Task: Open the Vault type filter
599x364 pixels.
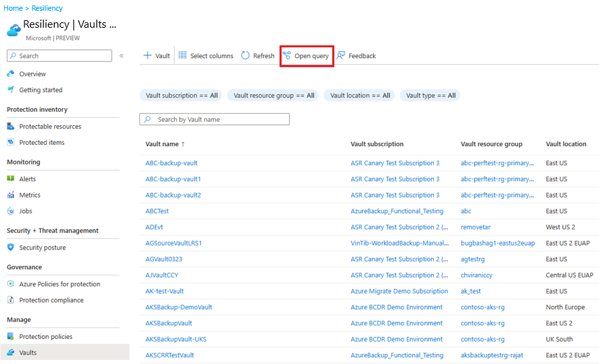Action: coord(430,95)
